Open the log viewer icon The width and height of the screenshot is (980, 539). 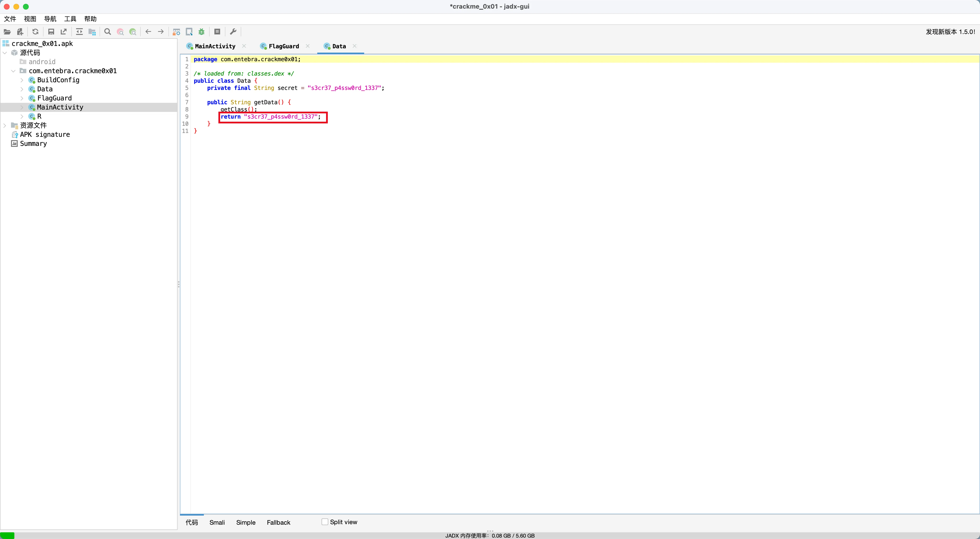point(217,32)
